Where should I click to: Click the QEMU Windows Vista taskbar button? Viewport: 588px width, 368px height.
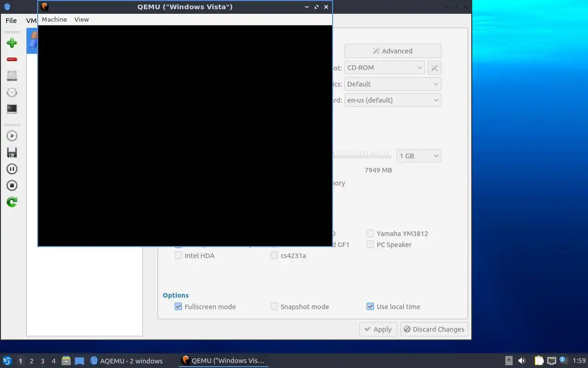pyautogui.click(x=223, y=361)
